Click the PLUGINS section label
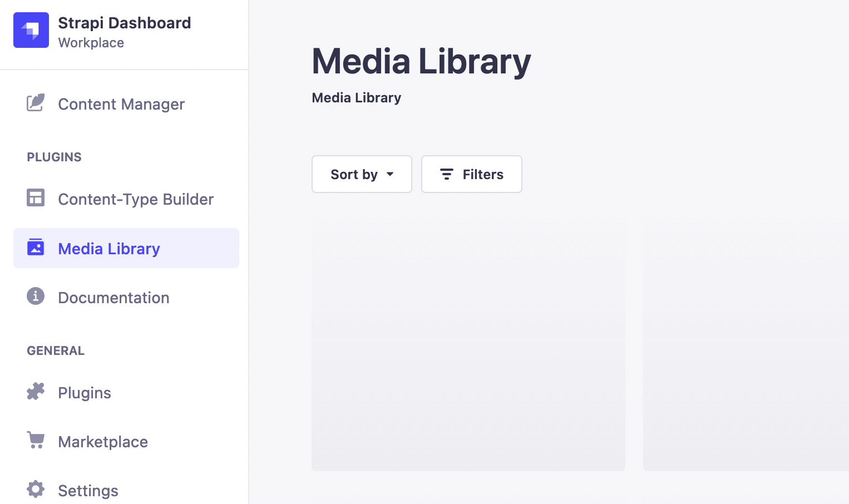 coord(55,157)
